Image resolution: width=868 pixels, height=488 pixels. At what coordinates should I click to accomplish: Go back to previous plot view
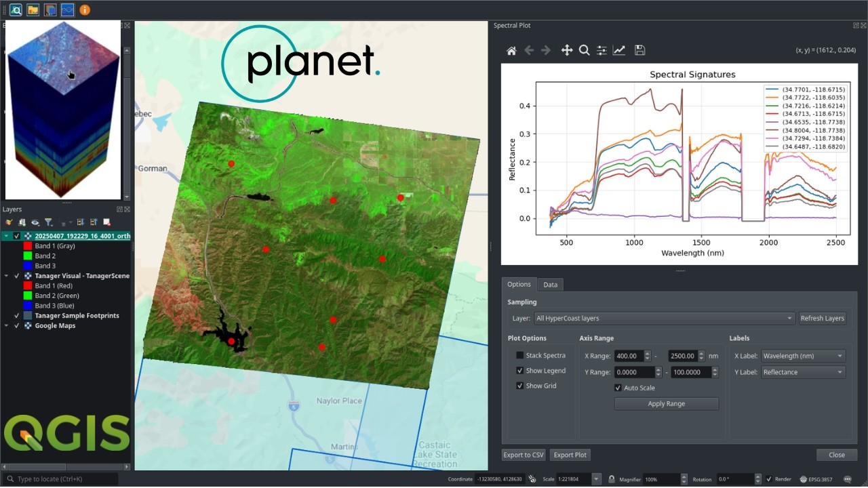pyautogui.click(x=529, y=50)
